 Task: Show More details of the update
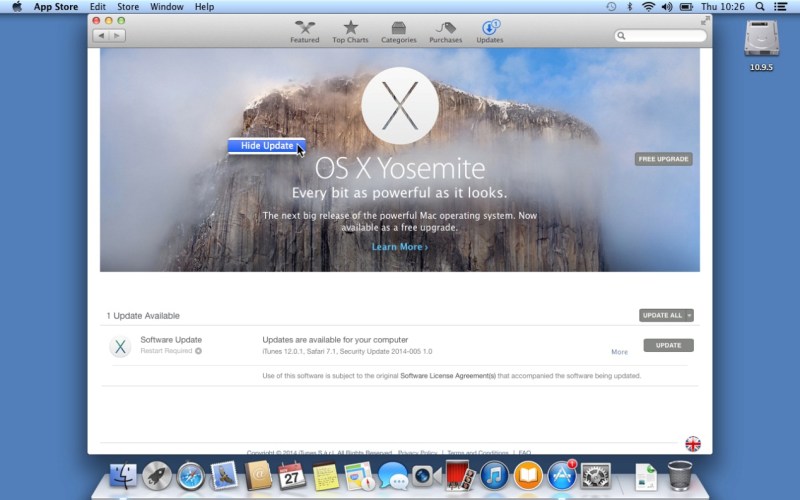click(x=619, y=352)
